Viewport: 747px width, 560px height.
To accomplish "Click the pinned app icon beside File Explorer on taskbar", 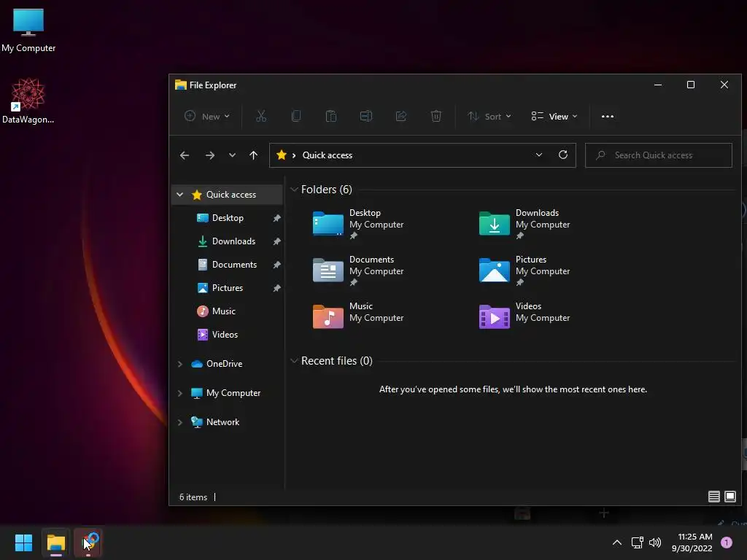I will (88, 542).
